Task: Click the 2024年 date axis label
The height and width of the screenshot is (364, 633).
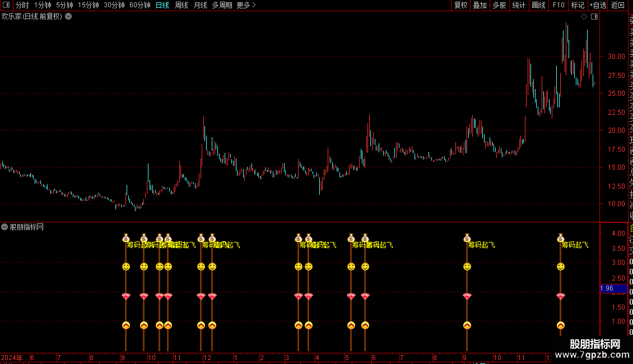Action: click(12, 357)
